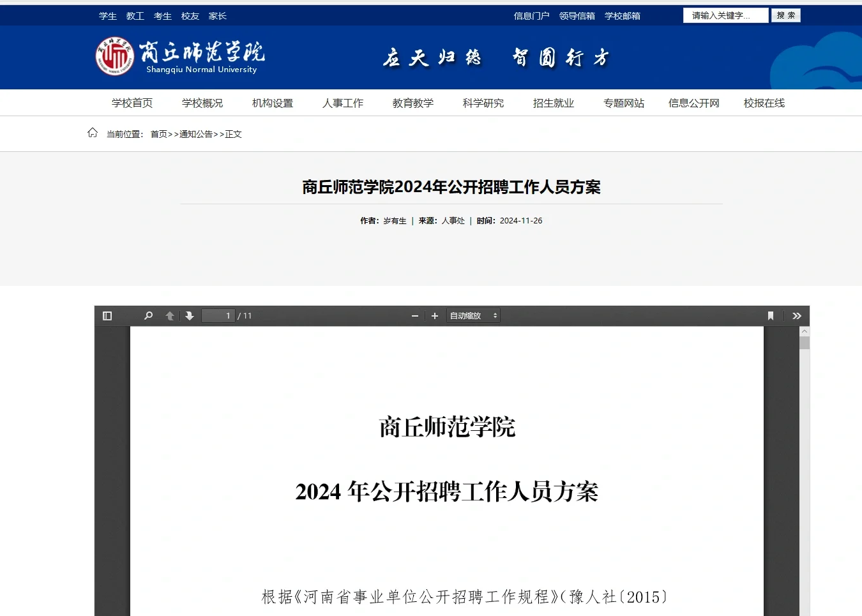Click the date 2024-11-26

[521, 221]
